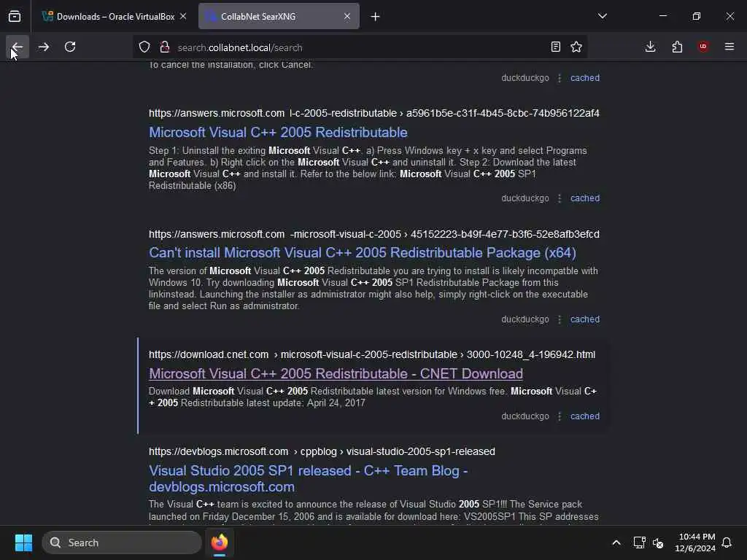The image size is (747, 560).
Task: Click duckduckgo engine label under CNET result
Action: point(525,416)
